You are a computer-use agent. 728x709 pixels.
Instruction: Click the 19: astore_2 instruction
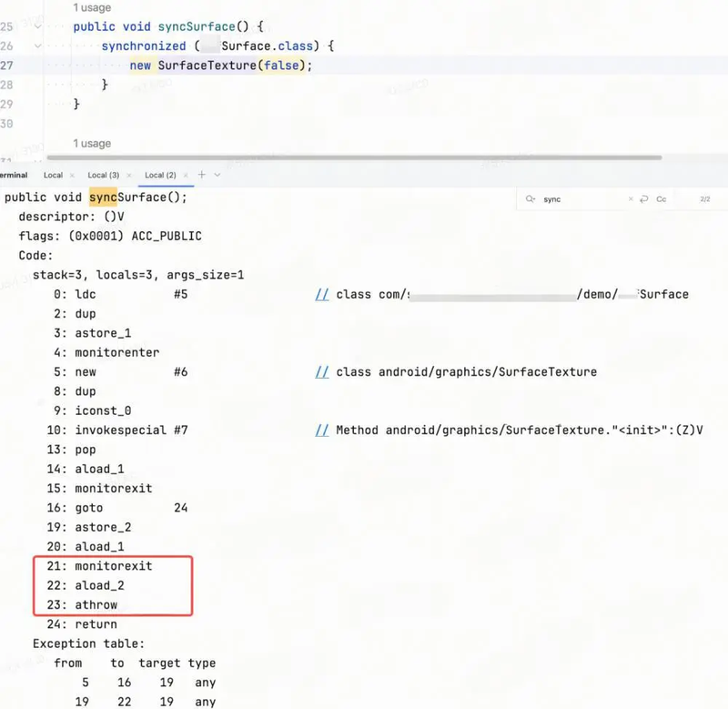(88, 528)
